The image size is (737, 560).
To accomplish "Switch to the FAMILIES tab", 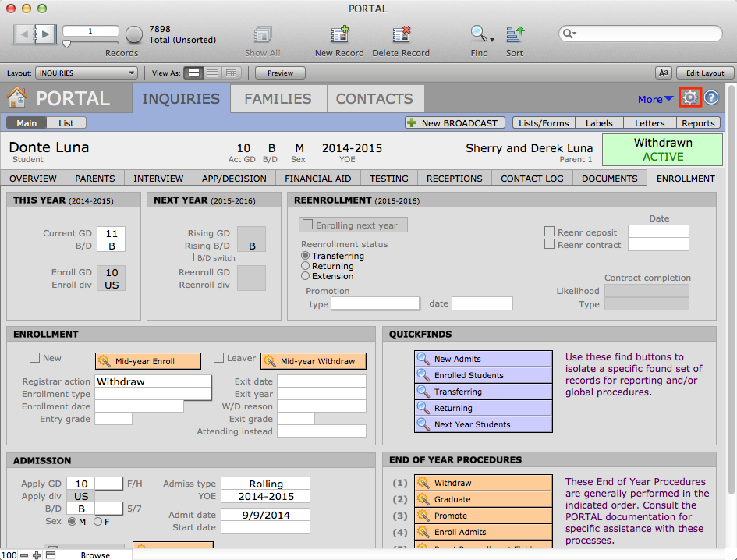I will [x=278, y=99].
